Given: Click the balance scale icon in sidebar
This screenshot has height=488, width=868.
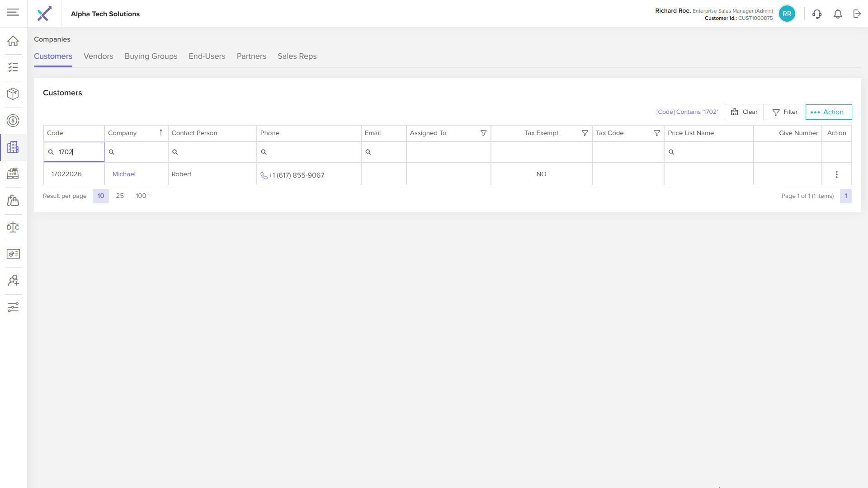Looking at the screenshot, I should 13,227.
